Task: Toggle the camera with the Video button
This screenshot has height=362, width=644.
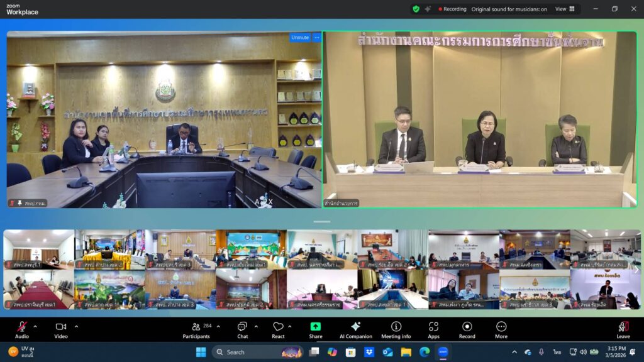Action: pyautogui.click(x=61, y=329)
